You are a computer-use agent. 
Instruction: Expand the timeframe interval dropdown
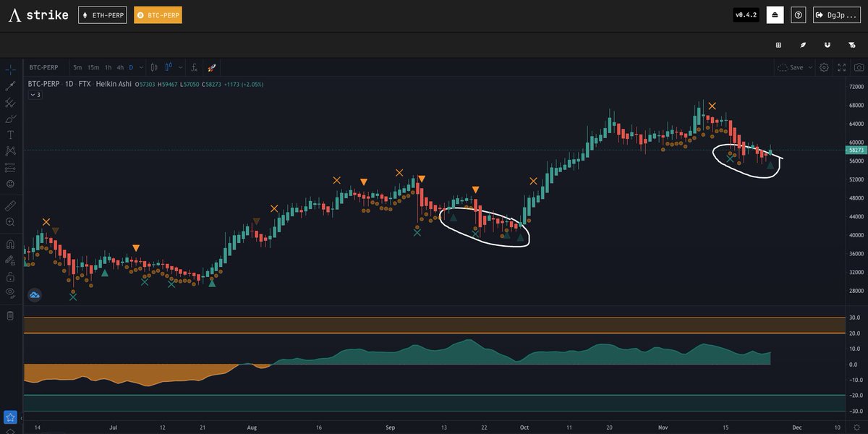140,67
